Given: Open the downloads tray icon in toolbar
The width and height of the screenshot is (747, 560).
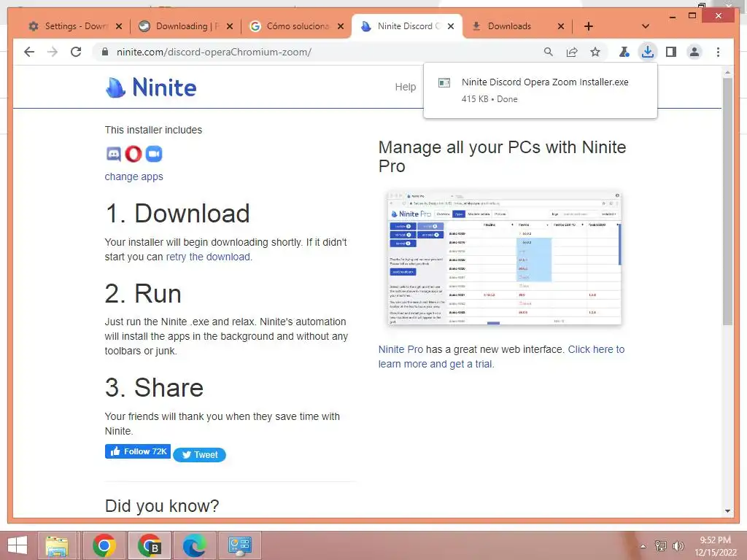Looking at the screenshot, I should click(648, 52).
